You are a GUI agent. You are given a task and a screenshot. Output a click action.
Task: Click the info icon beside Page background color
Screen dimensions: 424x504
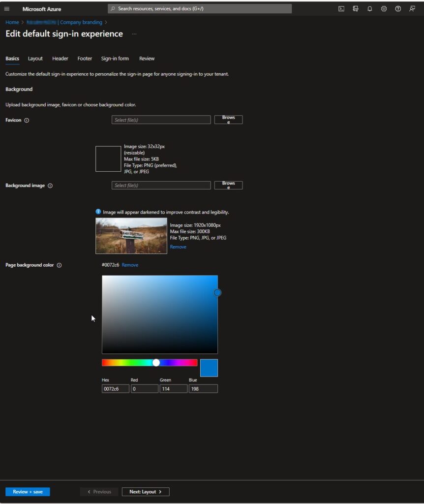(59, 265)
